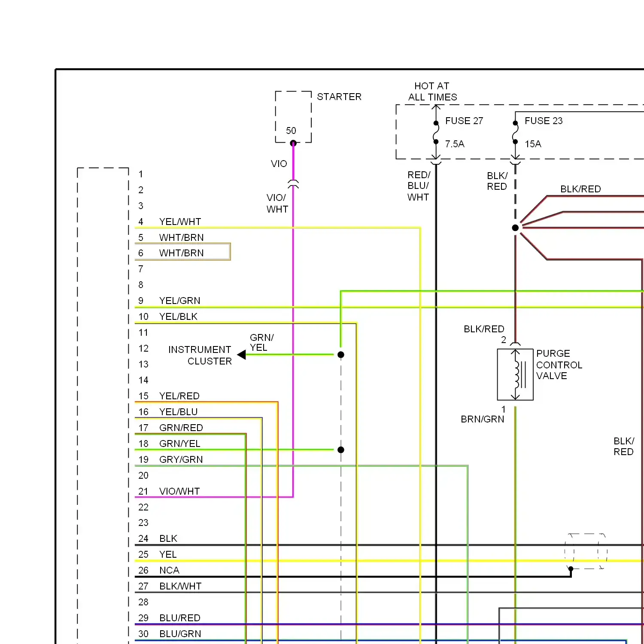
Task: Select pin 9 YEL/GRN label
Action: tap(179, 301)
